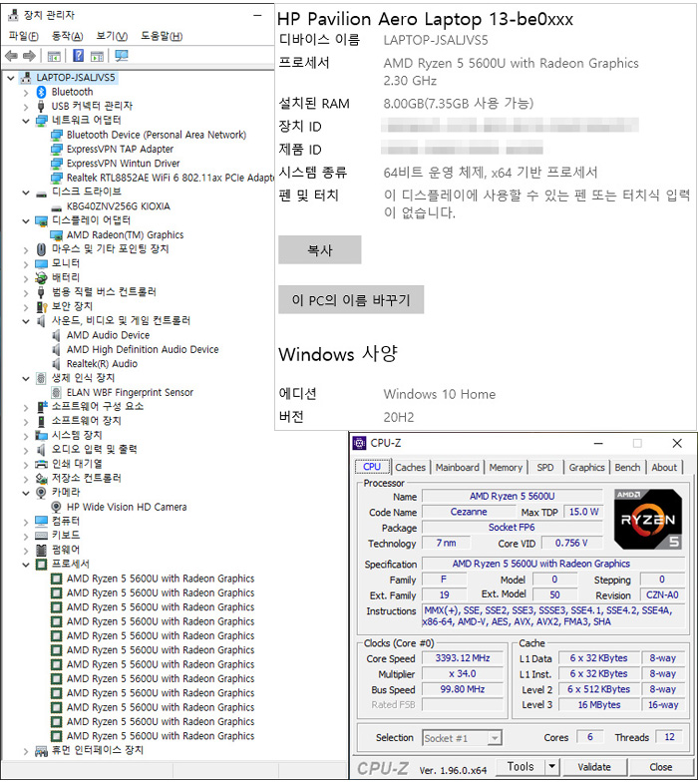Screen dimensions: 698x784
Task: Switch to the About tab in CPU-Z
Action: pos(664,468)
